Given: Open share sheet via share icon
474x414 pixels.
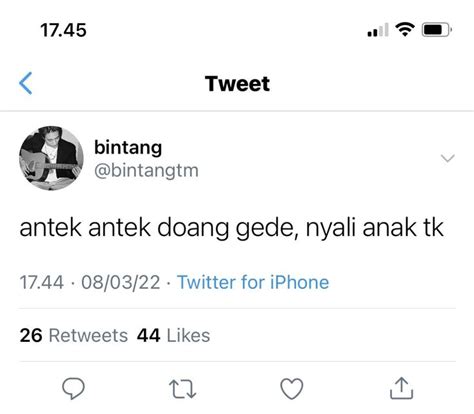Looking at the screenshot, I should point(401,388).
